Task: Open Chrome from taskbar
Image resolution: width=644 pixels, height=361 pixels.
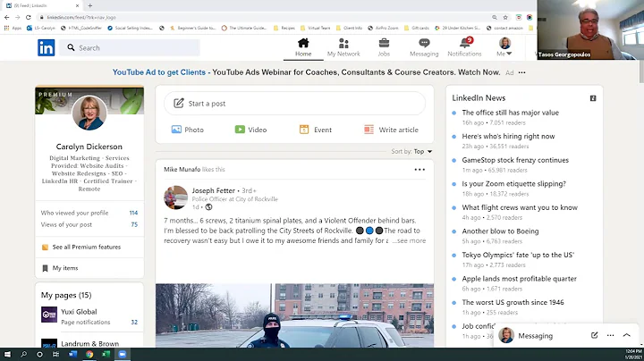Action: [89, 354]
